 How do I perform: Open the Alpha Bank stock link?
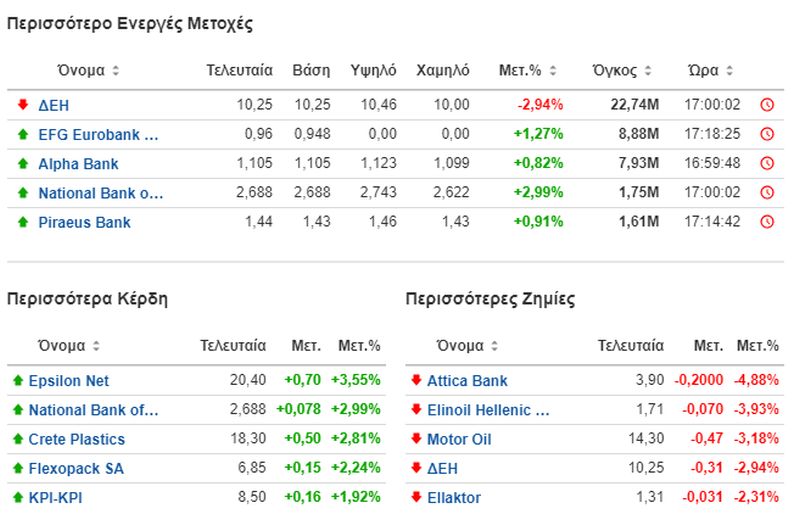(x=78, y=164)
